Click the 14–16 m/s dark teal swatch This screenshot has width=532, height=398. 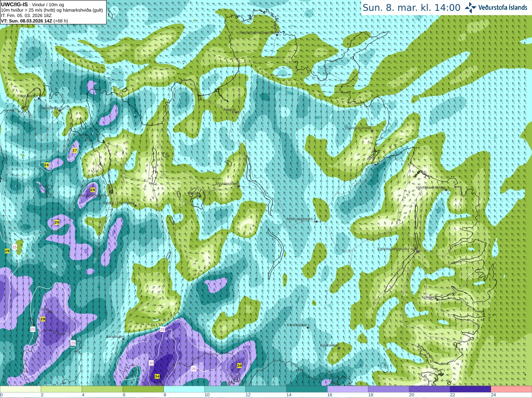coord(307,389)
